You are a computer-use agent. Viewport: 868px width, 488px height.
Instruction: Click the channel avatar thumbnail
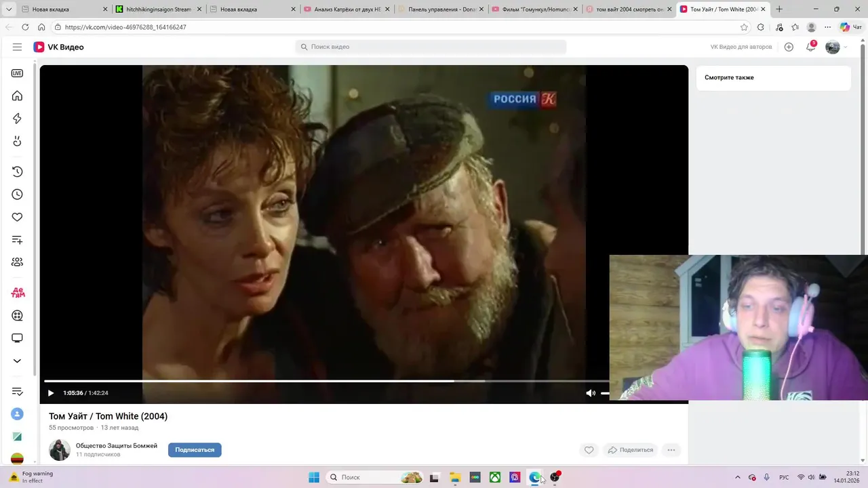click(x=60, y=450)
